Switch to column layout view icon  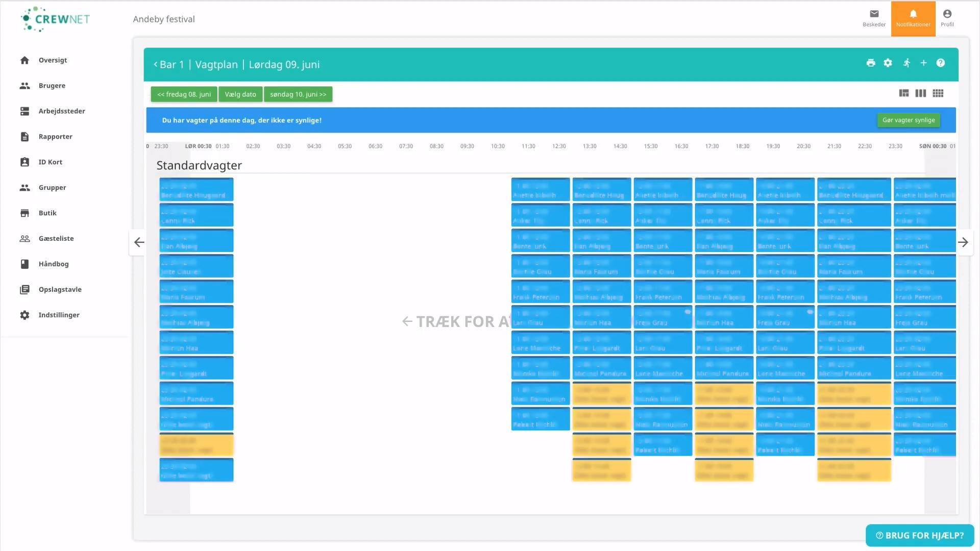tap(921, 93)
